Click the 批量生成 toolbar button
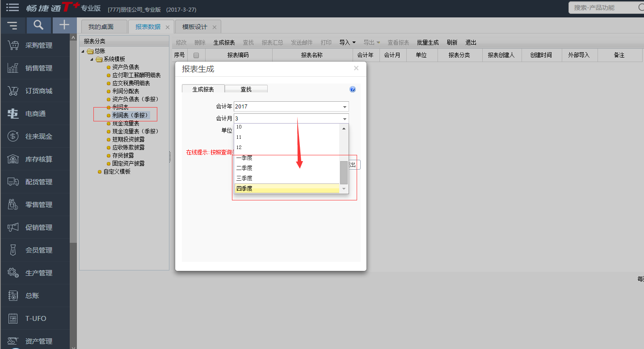This screenshot has width=644, height=349. (428, 42)
